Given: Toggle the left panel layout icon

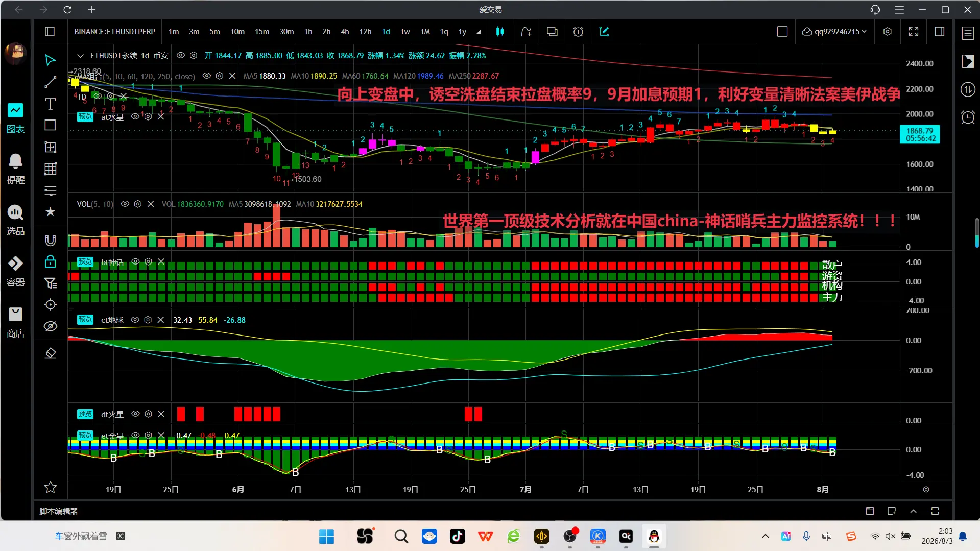Looking at the screenshot, I should pyautogui.click(x=50, y=32).
